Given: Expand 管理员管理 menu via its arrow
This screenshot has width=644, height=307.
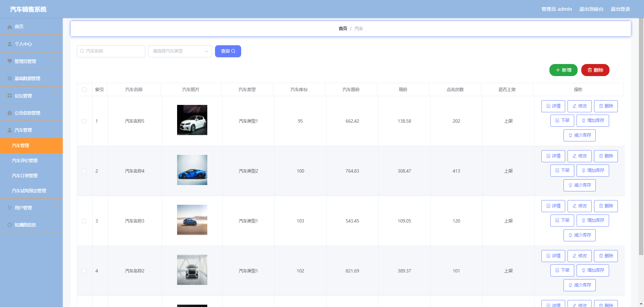Looking at the screenshot, I should [x=55, y=61].
